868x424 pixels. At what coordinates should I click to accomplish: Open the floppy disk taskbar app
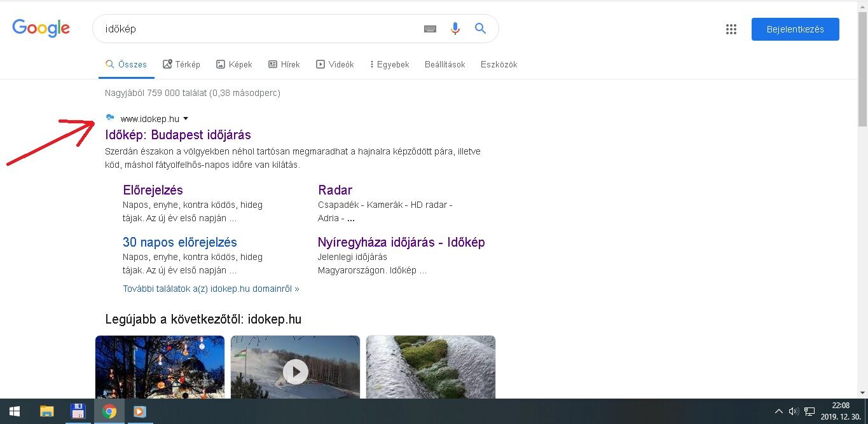click(78, 411)
